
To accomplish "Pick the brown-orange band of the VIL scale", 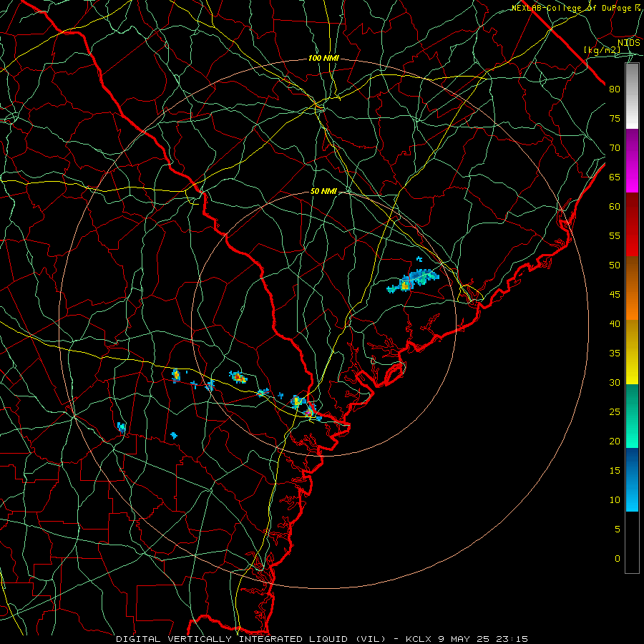I will (632, 288).
